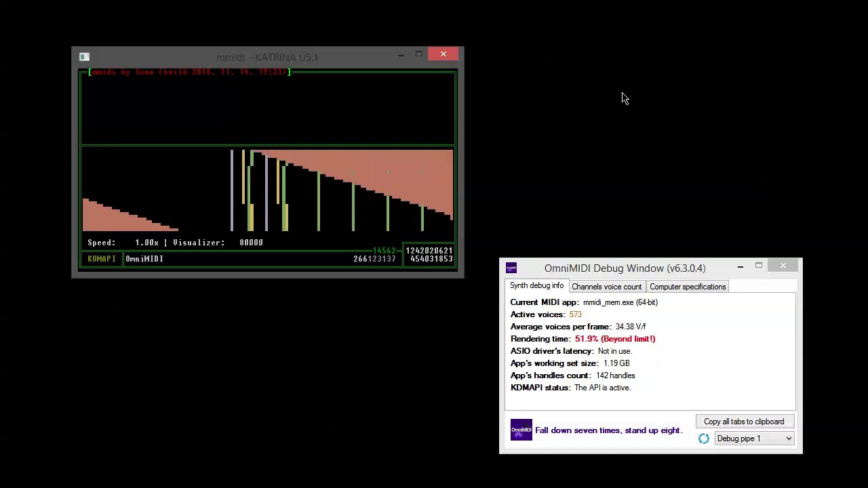The width and height of the screenshot is (868, 488).
Task: Click the Active voices value 573
Action: coord(575,314)
